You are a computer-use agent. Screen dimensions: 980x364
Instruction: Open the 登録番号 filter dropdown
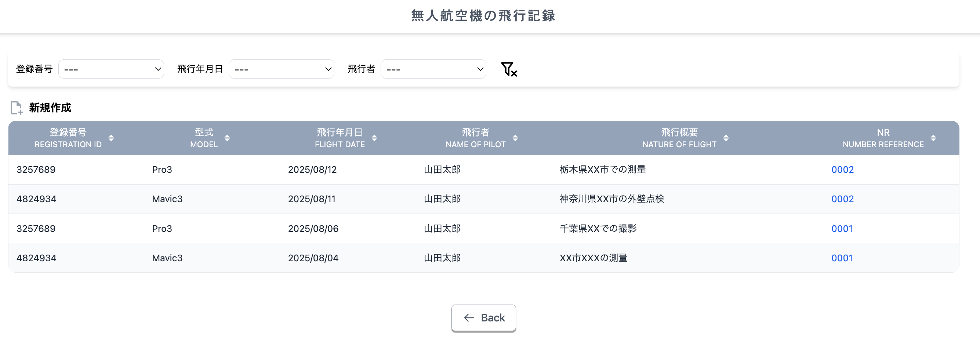pos(111,69)
